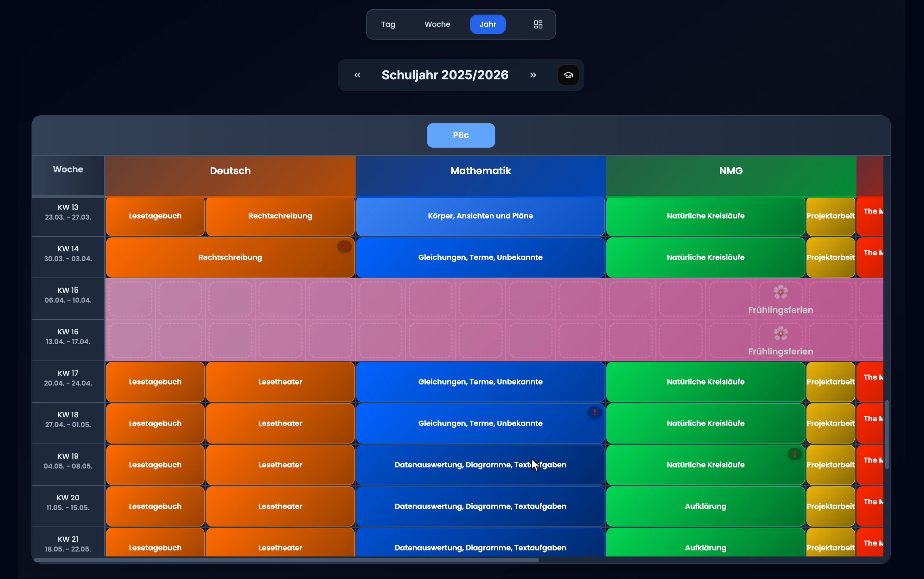Image resolution: width=924 pixels, height=579 pixels.
Task: Click the horizontal scrollbar under the table
Action: (x=286, y=560)
